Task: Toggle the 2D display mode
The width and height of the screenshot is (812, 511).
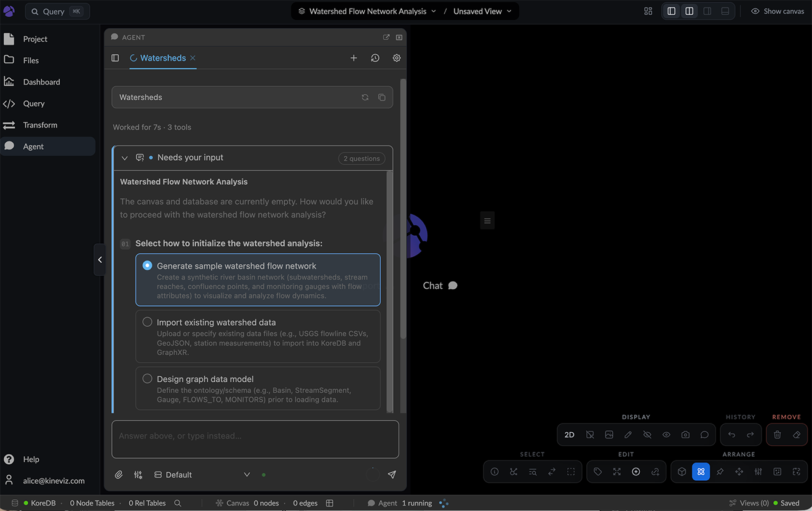Action: coord(570,435)
